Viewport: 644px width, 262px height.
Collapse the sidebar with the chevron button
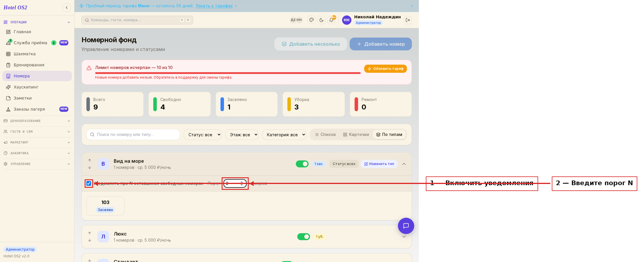67,8
